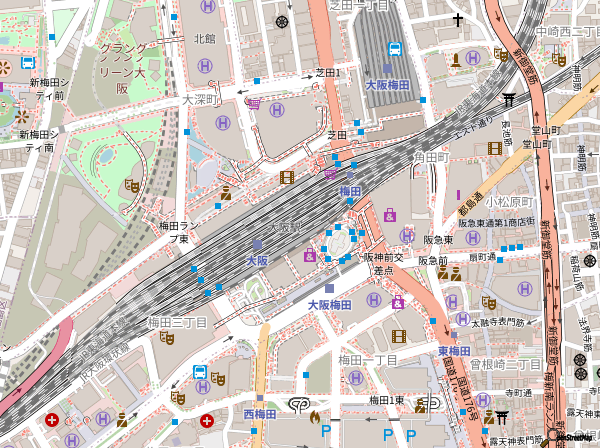Click the torii shrine icon near 堂山町

coord(509,98)
